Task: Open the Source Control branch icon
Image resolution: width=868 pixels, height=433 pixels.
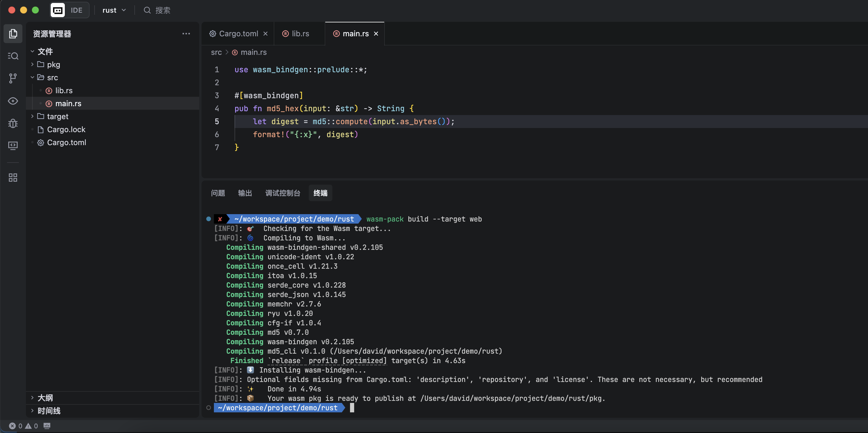Action: point(13,78)
